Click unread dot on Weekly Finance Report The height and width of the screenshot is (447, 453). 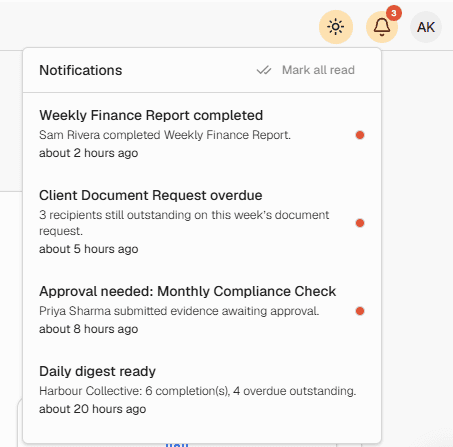(360, 135)
